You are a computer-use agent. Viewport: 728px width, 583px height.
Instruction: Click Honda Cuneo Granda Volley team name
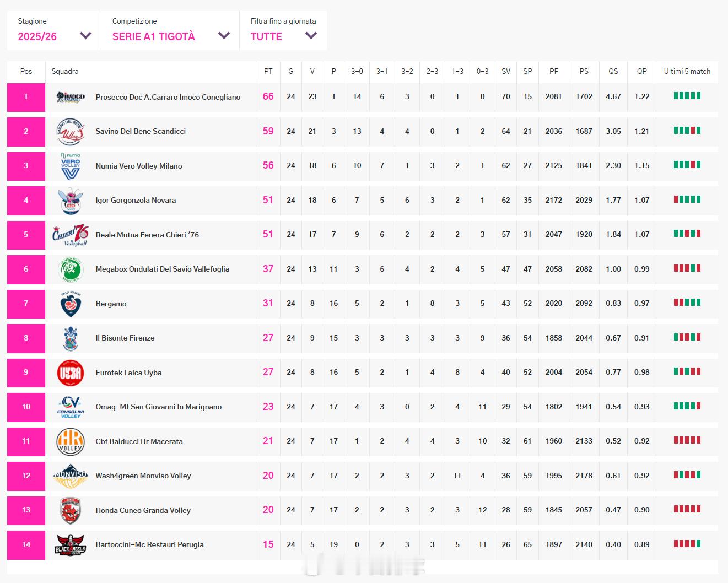pyautogui.click(x=143, y=510)
